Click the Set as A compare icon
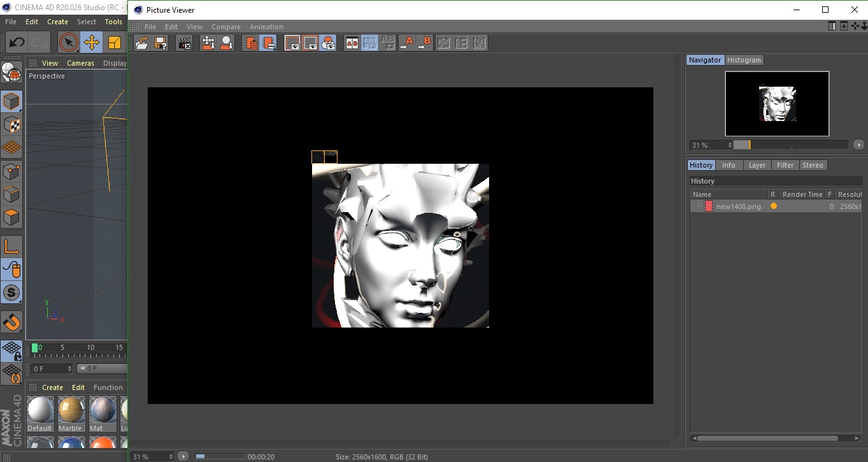This screenshot has width=868, height=462. (406, 43)
